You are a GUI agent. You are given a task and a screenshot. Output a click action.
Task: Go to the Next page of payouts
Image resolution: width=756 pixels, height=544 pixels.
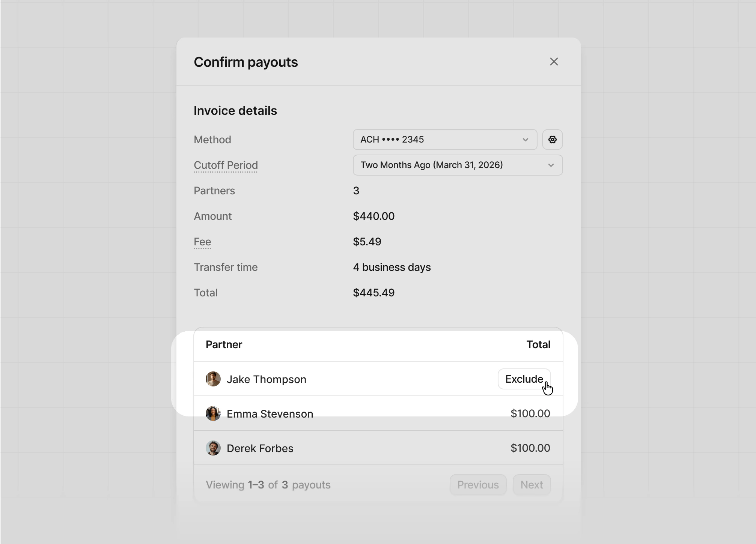tap(532, 484)
